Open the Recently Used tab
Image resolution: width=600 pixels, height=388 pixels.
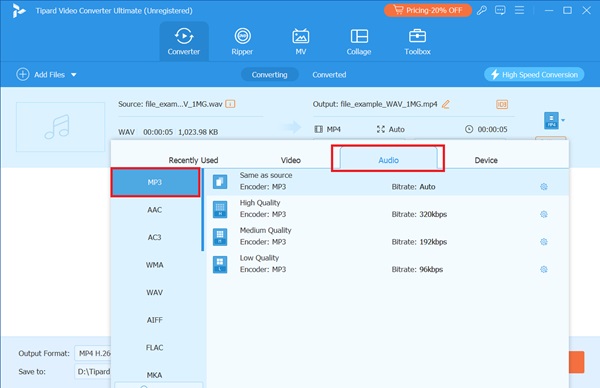193,160
